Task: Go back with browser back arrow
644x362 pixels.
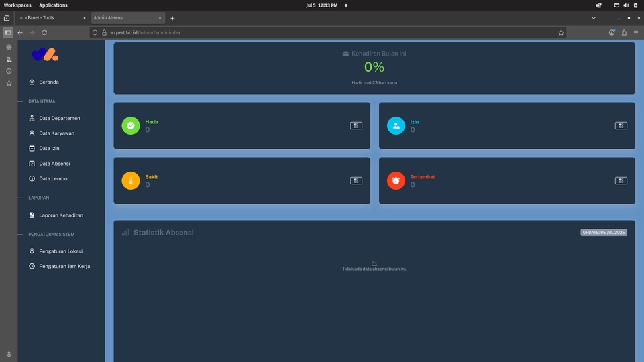Action: pos(20,32)
